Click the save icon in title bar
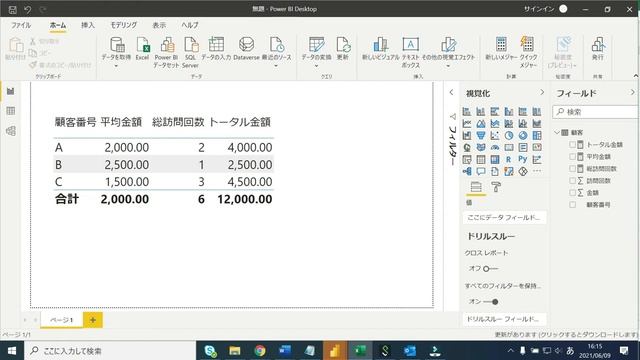Screen dimensions: 640x360 tap(13, 9)
